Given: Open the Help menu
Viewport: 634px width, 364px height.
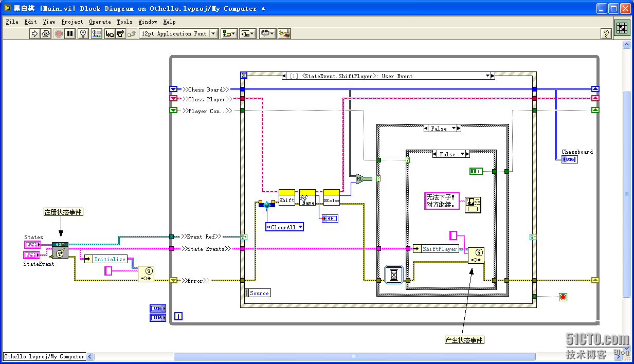Looking at the screenshot, I should 169,22.
